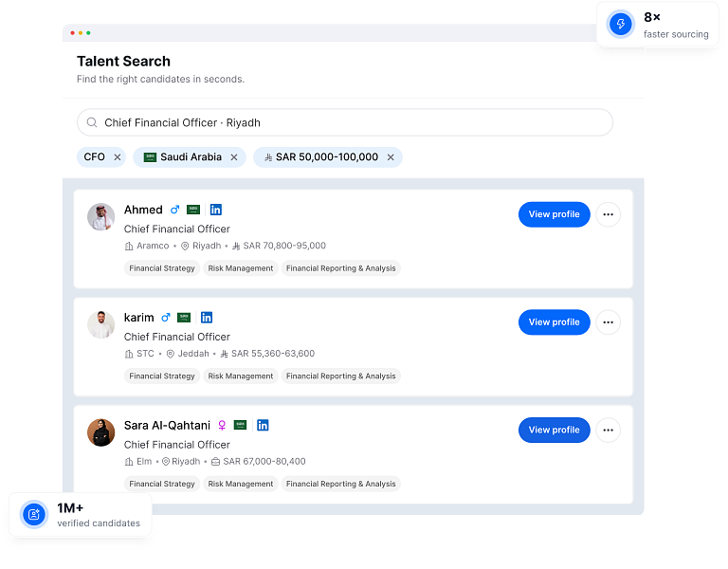Open more options menu for karim

(609, 322)
